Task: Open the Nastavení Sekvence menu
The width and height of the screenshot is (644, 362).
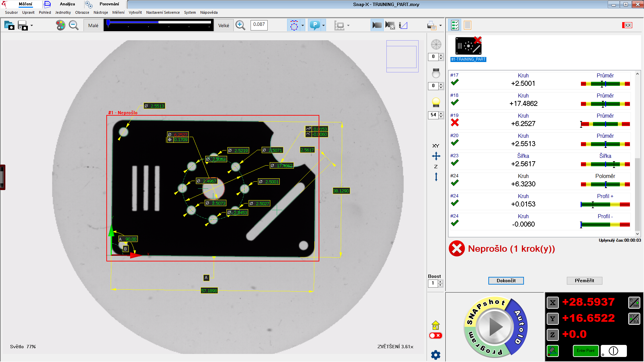Action: 163,12
